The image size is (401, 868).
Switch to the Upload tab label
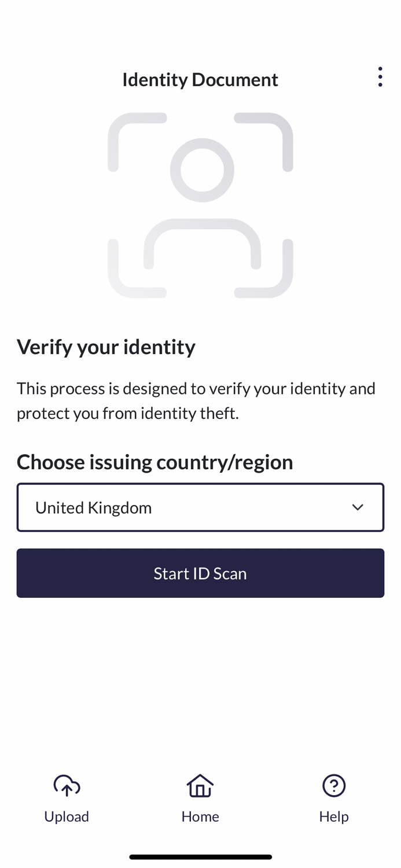tap(67, 816)
